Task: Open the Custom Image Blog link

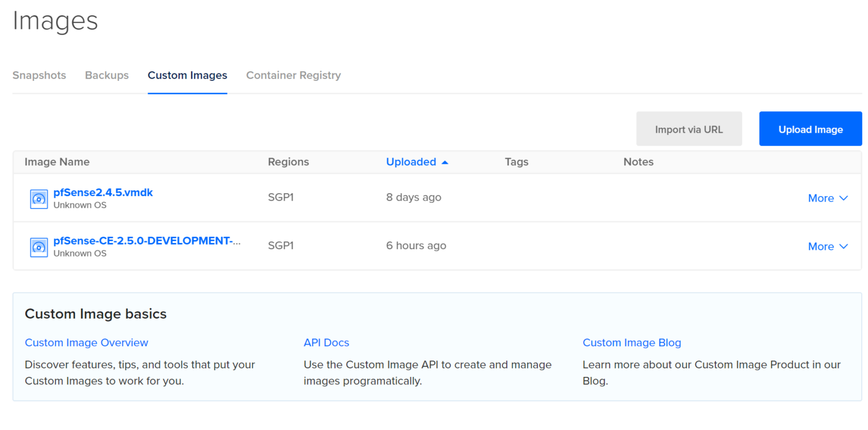Action: click(x=632, y=342)
